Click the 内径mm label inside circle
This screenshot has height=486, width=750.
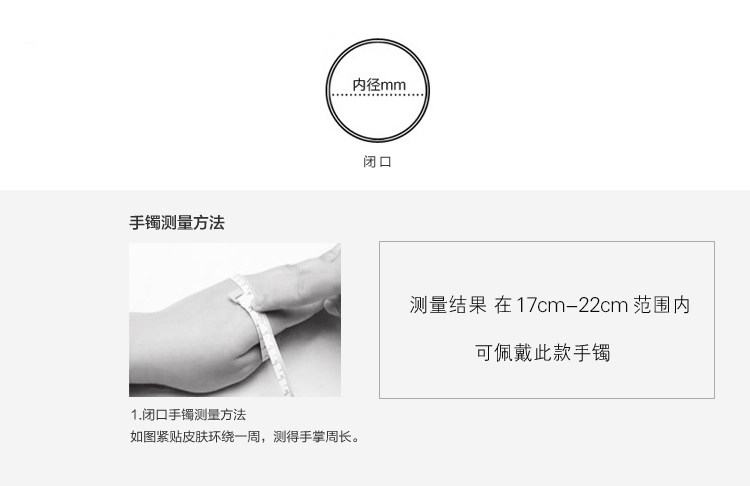click(379, 85)
